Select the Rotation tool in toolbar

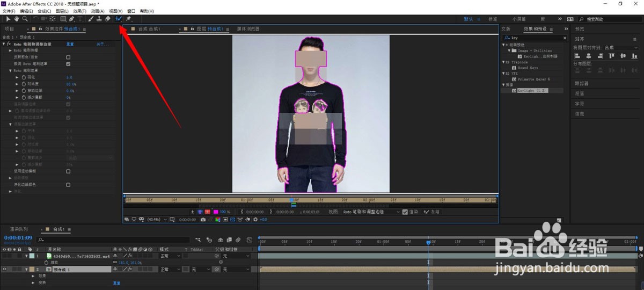coord(35,19)
